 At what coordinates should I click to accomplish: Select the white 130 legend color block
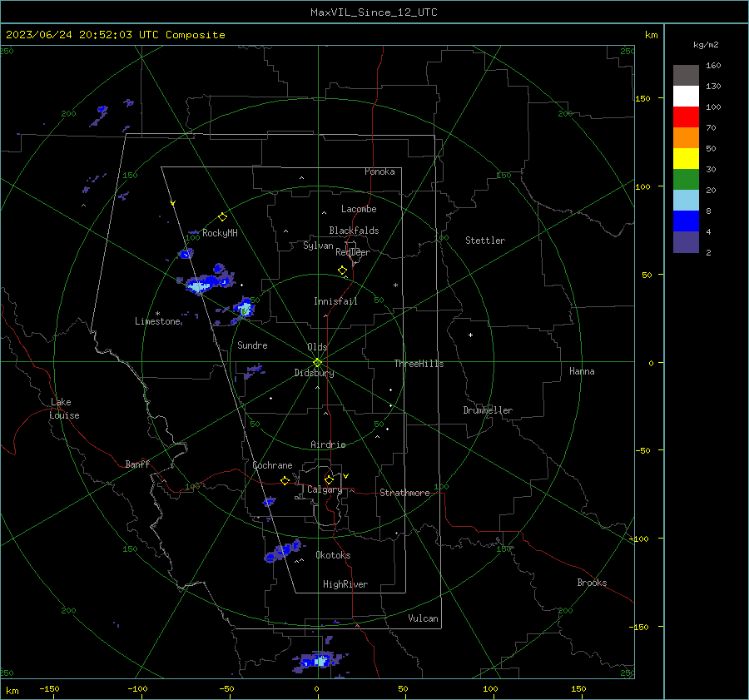point(686,96)
